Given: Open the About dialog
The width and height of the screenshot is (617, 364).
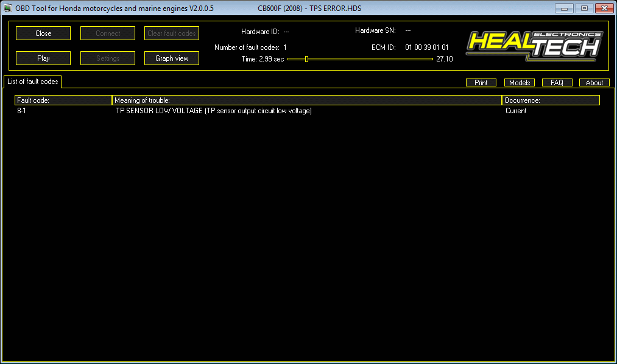Looking at the screenshot, I should click(x=594, y=83).
